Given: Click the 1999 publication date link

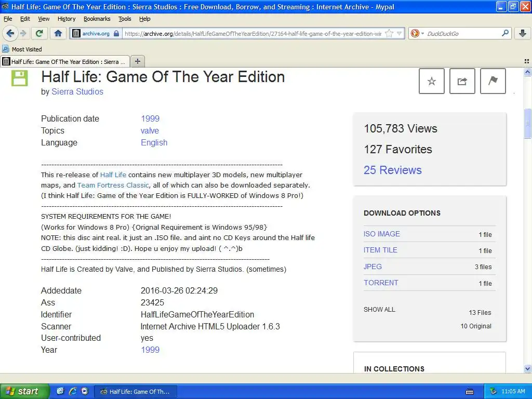Looking at the screenshot, I should (x=150, y=118).
